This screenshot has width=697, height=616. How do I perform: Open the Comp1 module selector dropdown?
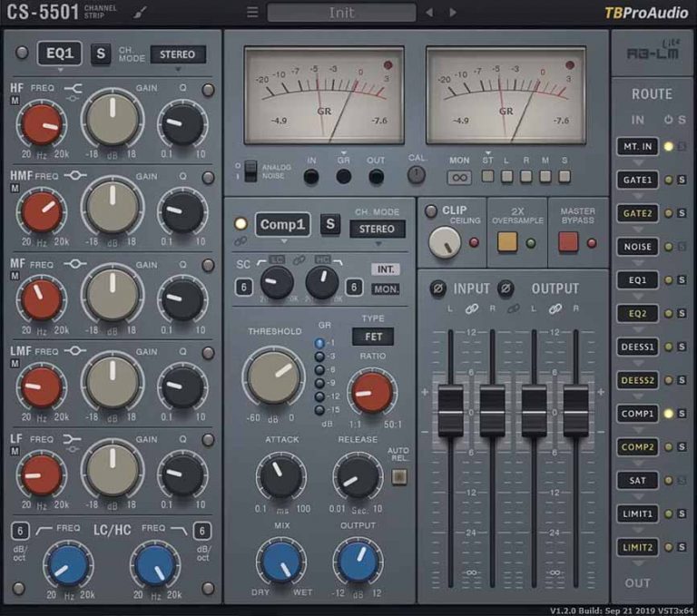[x=283, y=224]
